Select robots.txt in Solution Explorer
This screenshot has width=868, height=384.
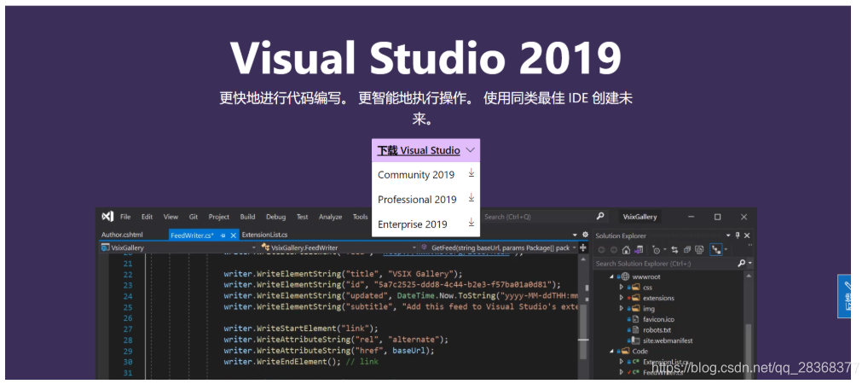657,329
